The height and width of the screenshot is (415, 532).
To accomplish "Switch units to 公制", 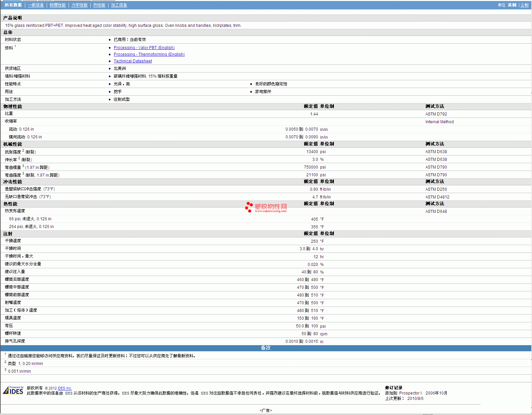I will tap(524, 5).
